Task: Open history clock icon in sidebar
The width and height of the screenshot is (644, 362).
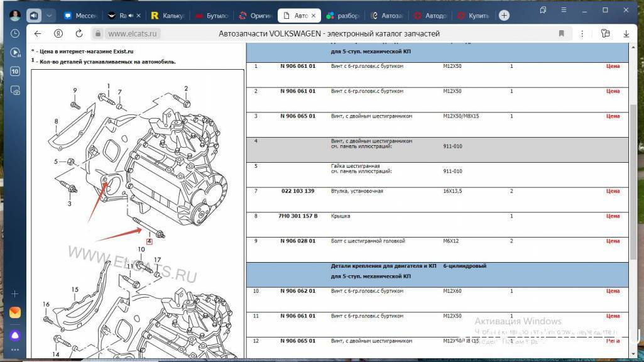Action: pyautogui.click(x=15, y=33)
